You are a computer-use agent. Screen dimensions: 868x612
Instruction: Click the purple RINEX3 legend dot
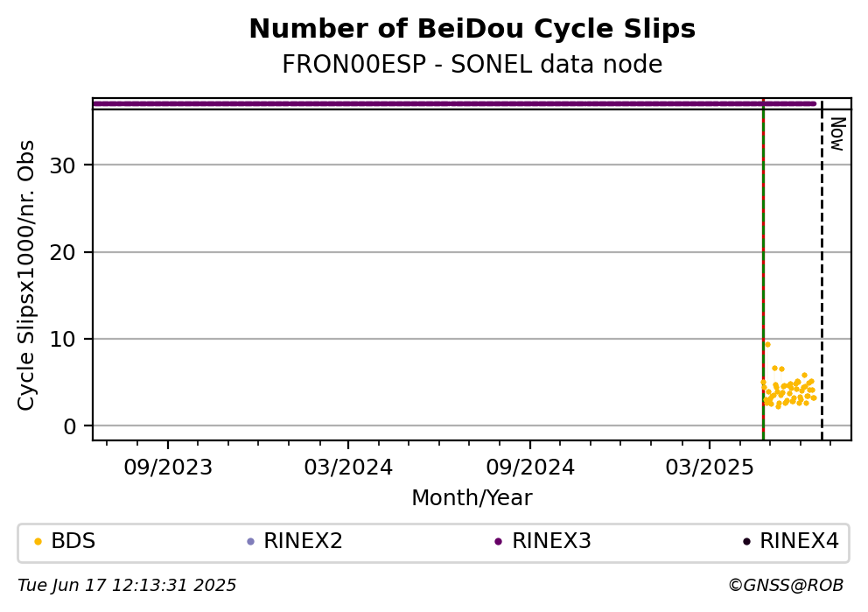pyautogui.click(x=498, y=542)
